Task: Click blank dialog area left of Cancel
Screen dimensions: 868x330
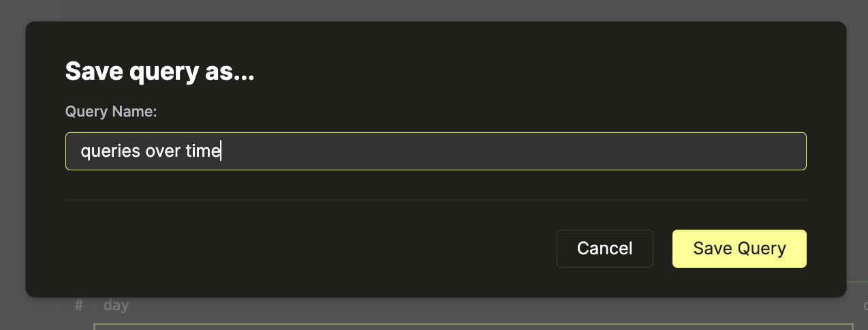Action: [x=307, y=249]
